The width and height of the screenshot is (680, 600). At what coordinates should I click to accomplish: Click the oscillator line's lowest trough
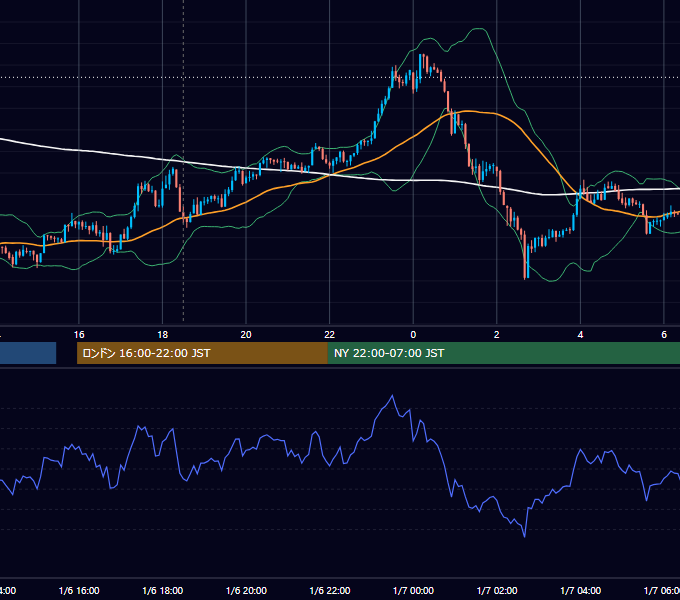pos(525,536)
